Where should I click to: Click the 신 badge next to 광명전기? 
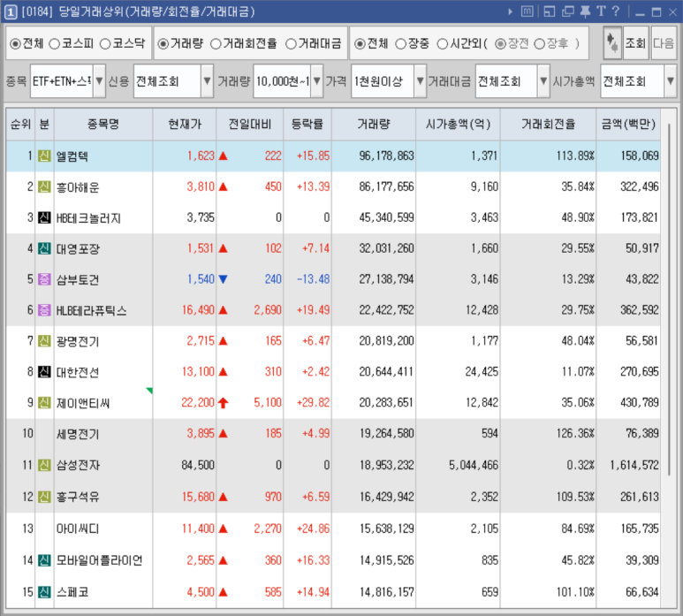click(44, 340)
